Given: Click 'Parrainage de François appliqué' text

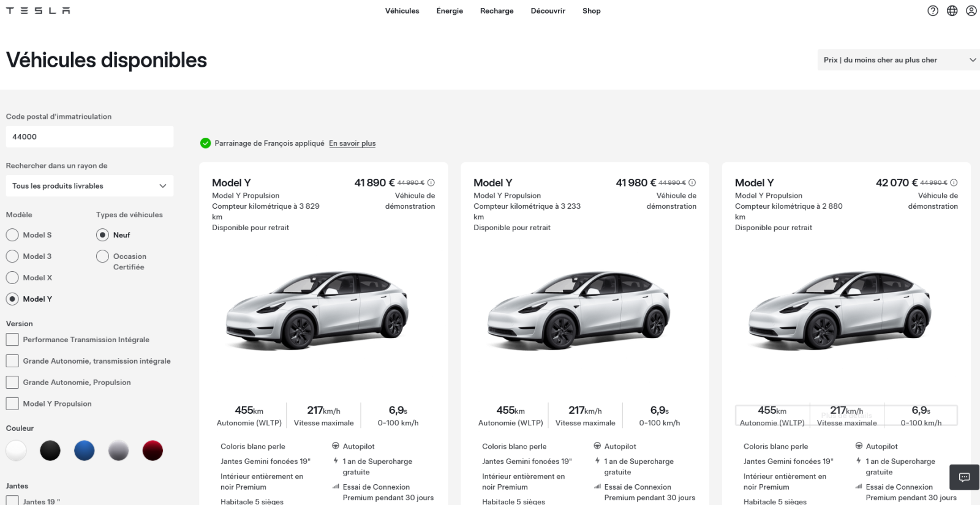Looking at the screenshot, I should point(269,143).
